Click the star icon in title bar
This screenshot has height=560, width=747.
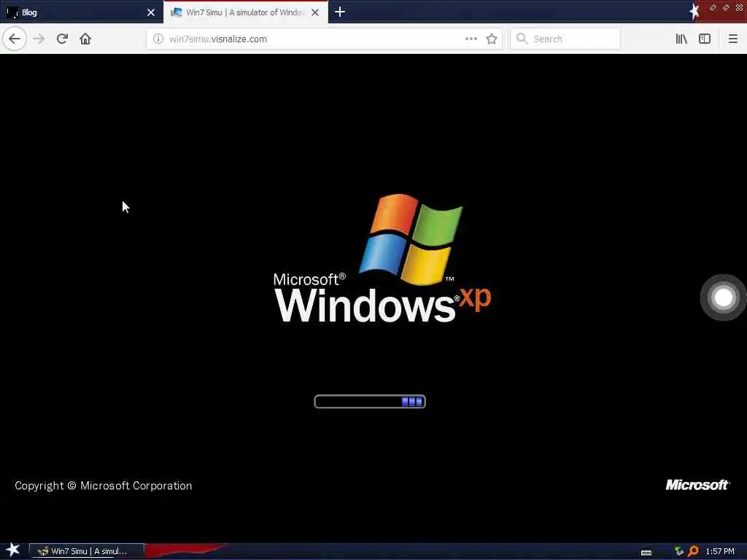694,11
